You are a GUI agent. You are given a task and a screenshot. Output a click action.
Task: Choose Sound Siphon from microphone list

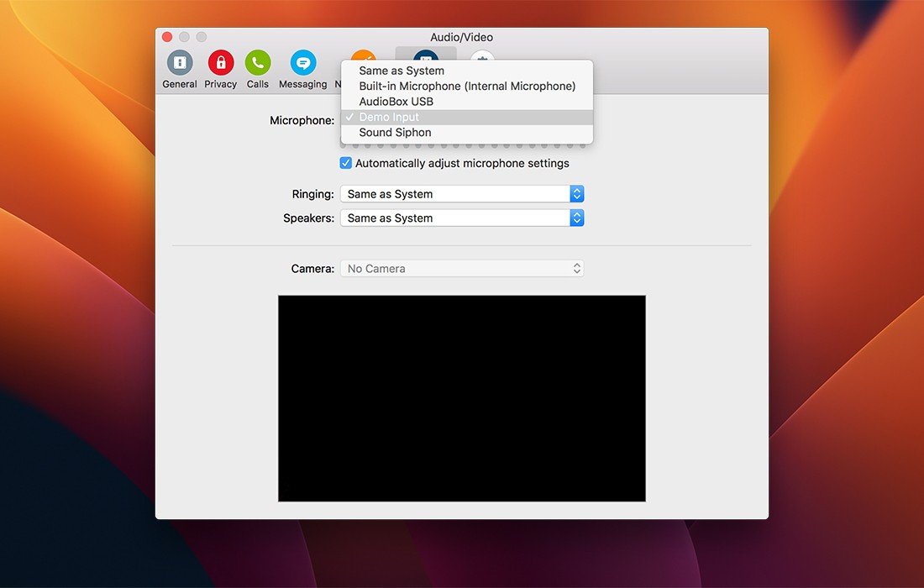coord(395,132)
